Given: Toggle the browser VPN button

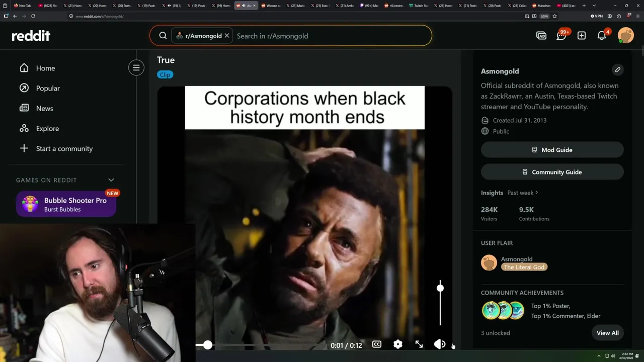Looking at the screenshot, I should [x=597, y=16].
